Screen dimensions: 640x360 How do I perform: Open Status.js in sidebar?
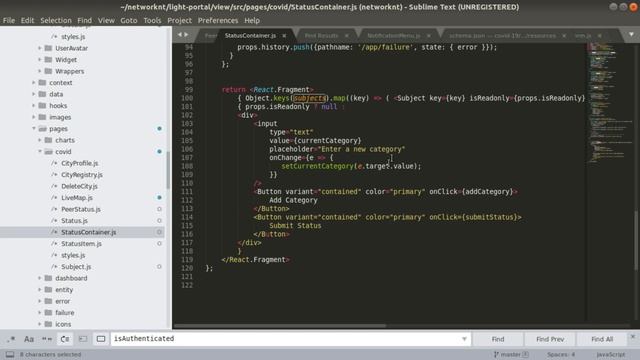pyautogui.click(x=74, y=220)
